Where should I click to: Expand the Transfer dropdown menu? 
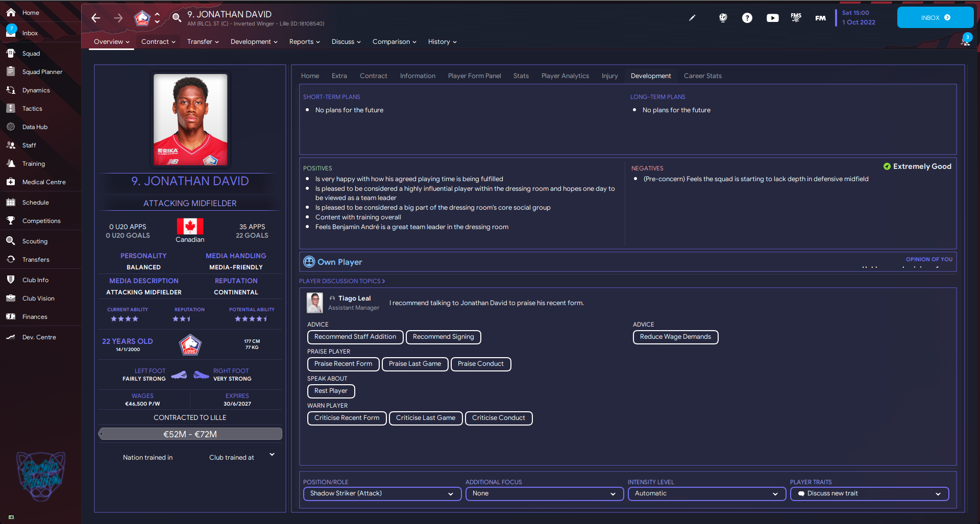click(x=203, y=42)
